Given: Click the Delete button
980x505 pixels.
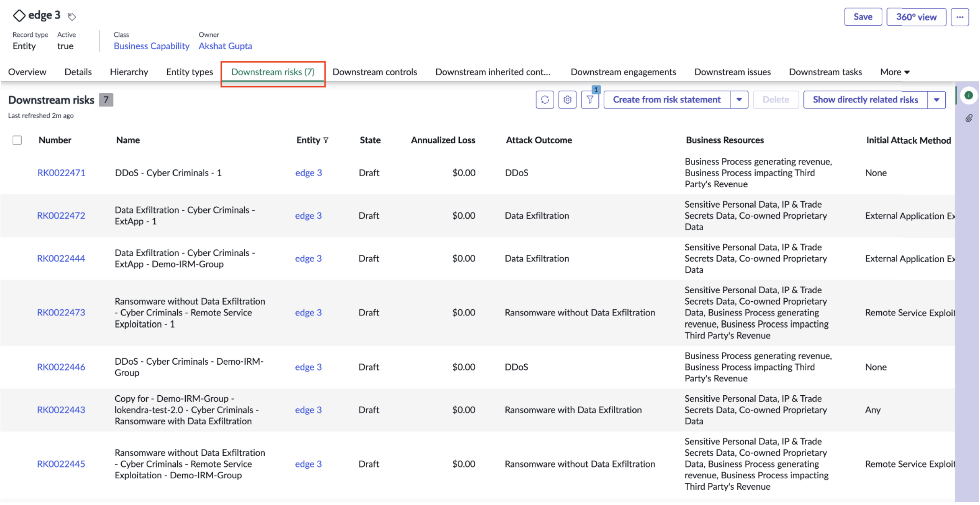Looking at the screenshot, I should point(776,100).
